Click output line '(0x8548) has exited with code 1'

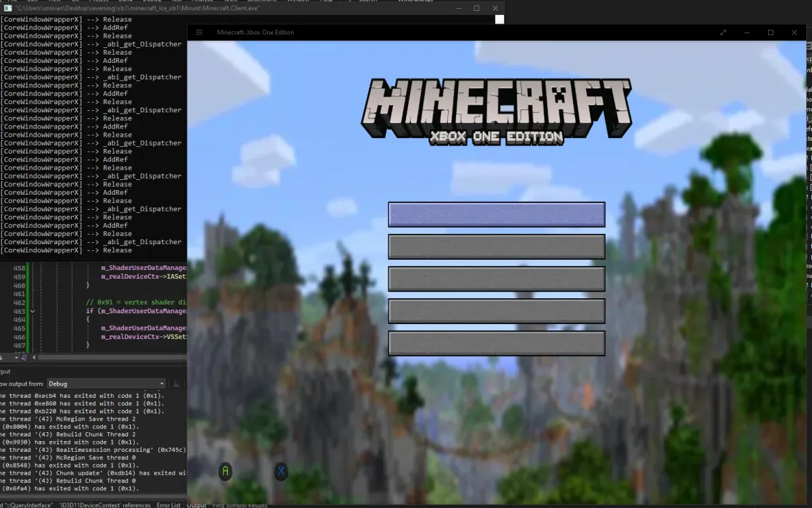pos(70,465)
